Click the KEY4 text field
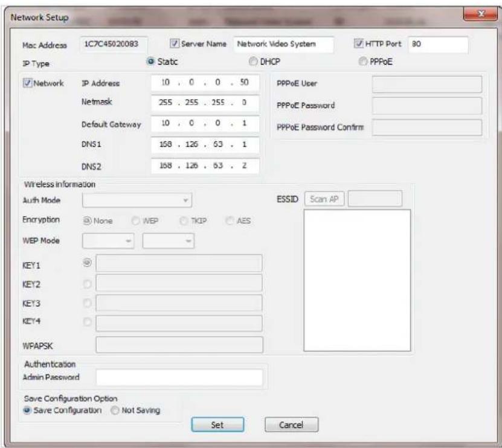Screen dimensions: 502x448 pyautogui.click(x=179, y=323)
